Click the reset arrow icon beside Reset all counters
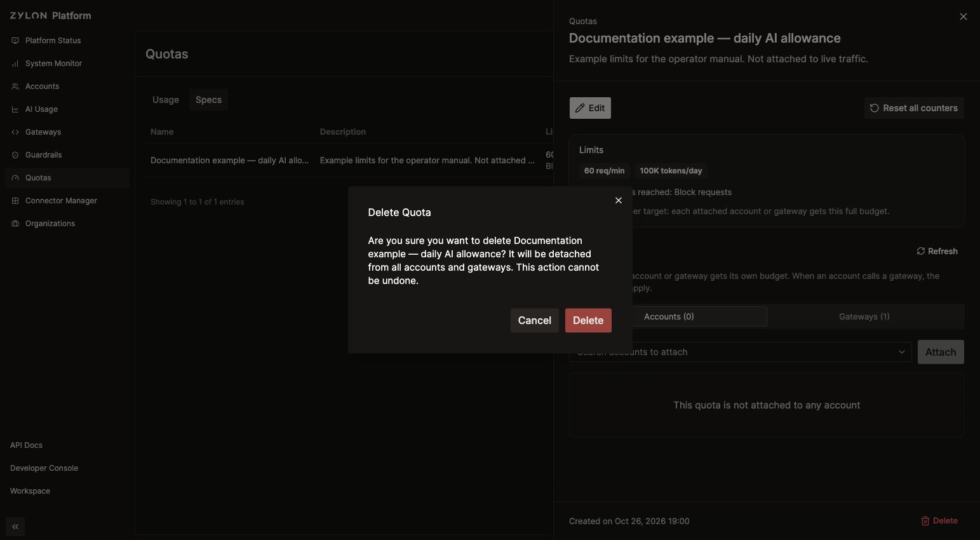Screen dimensions: 980x540 (x=875, y=108)
